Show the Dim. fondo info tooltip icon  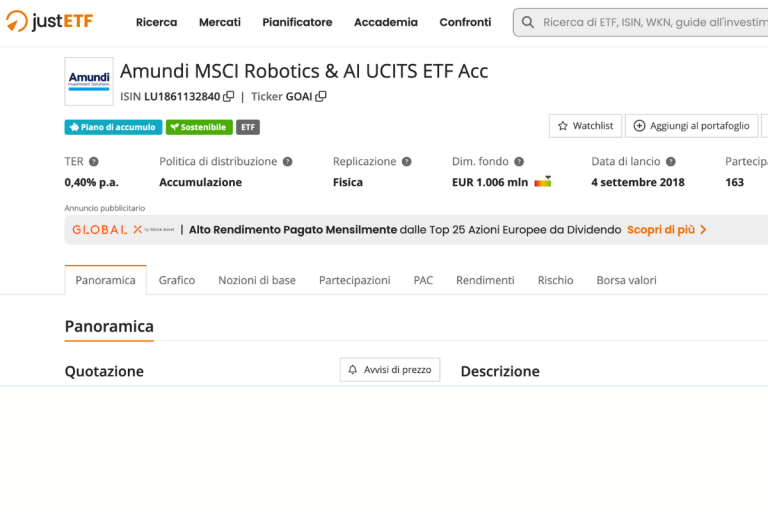coord(518,161)
